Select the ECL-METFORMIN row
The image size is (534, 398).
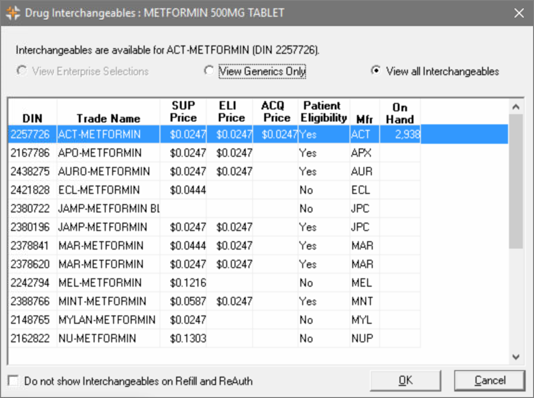tap(215, 190)
